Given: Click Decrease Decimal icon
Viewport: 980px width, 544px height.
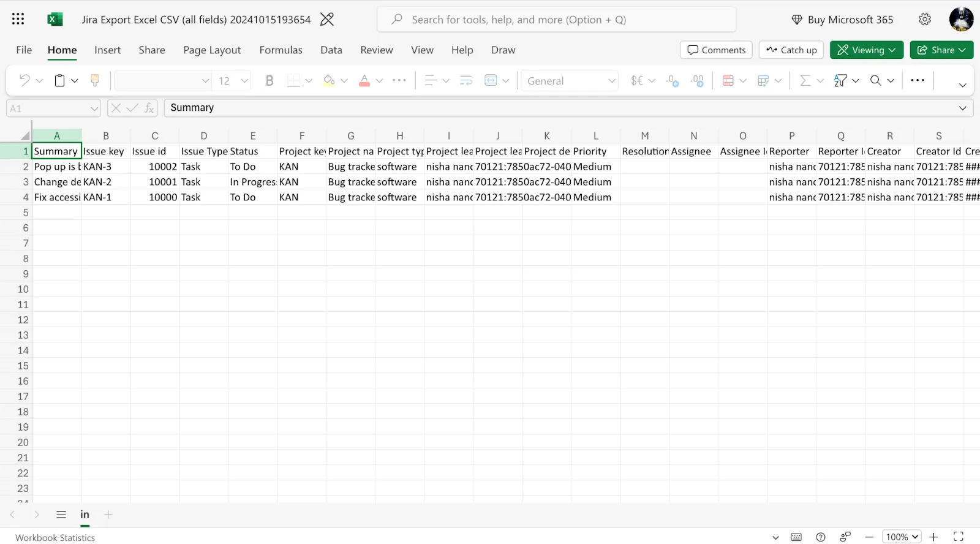Looking at the screenshot, I should click(673, 80).
